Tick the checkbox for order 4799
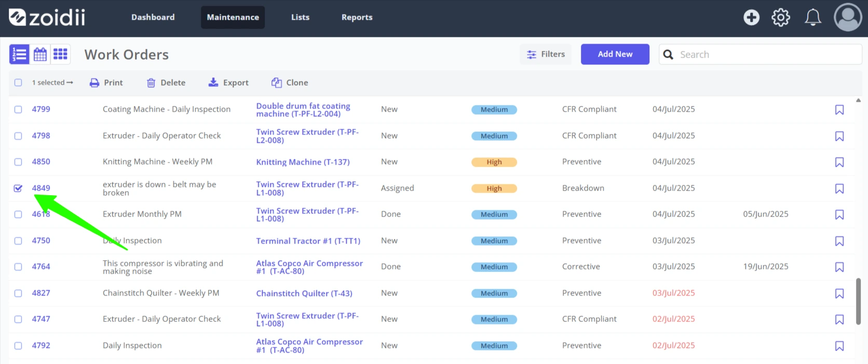868x364 pixels. point(18,110)
